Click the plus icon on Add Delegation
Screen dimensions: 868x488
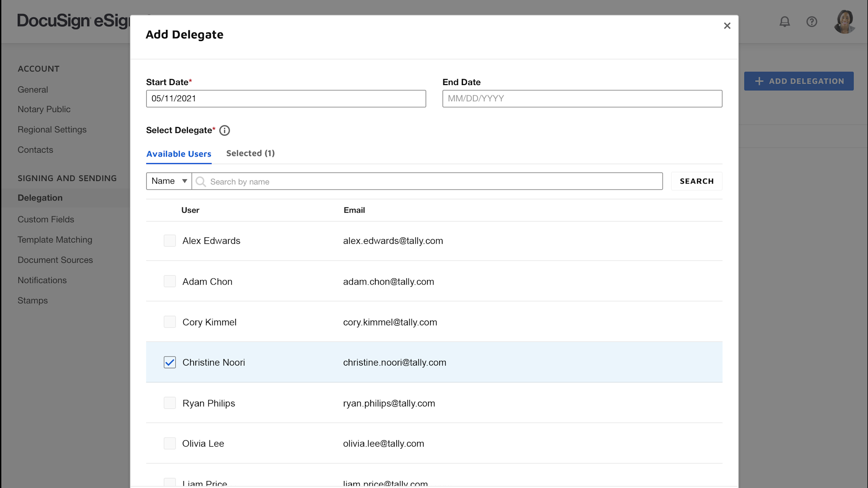(759, 81)
